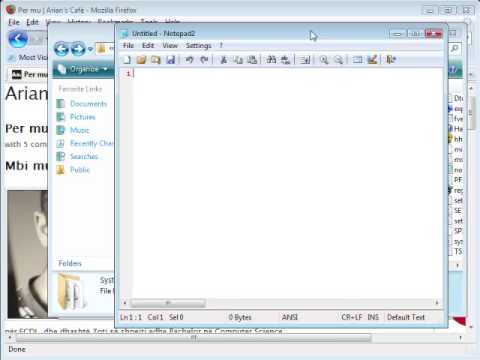
Task: Click Notepad2's horizontal scrollbar thumb
Action: point(168,303)
